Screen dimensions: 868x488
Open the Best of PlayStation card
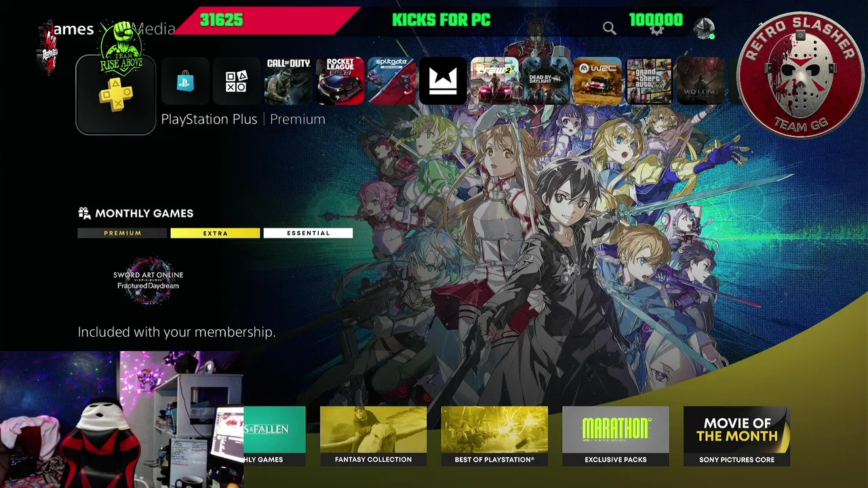click(494, 436)
